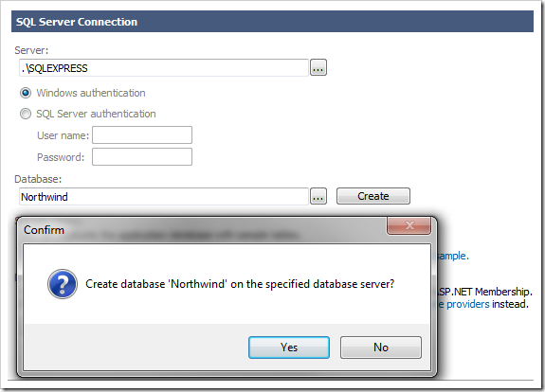The image size is (545, 392).
Task: Click the SQL Server authentication label
Action: [97, 114]
